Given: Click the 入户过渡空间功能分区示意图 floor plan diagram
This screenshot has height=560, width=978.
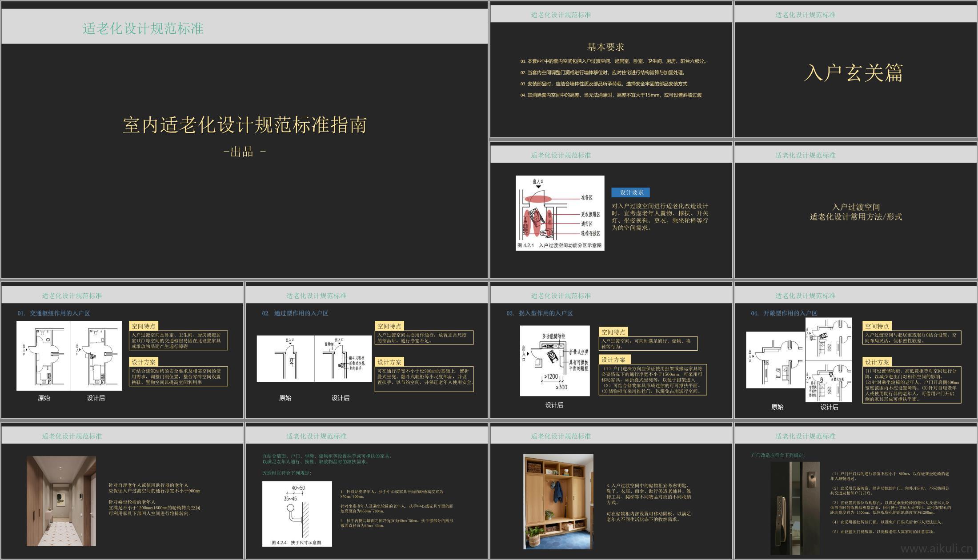Looking at the screenshot, I should [560, 212].
